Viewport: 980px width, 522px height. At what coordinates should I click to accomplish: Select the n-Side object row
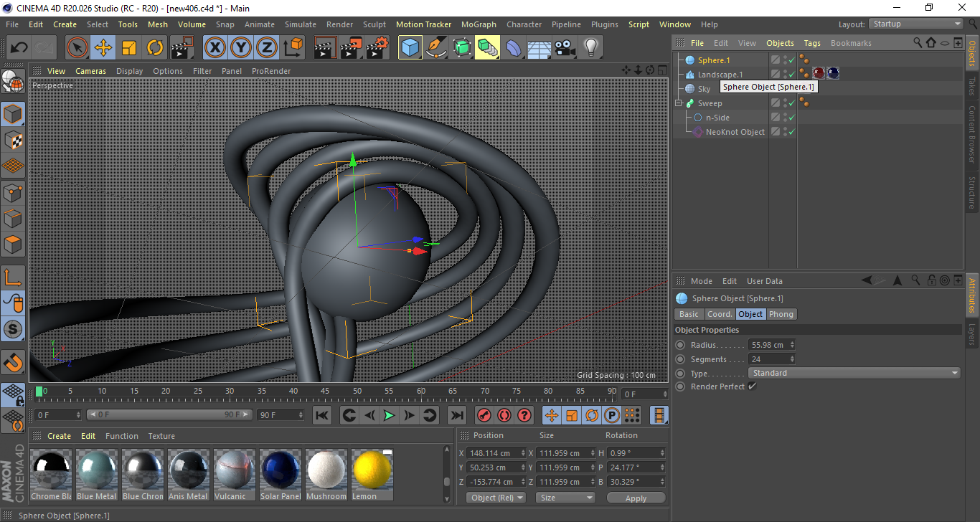pyautogui.click(x=717, y=118)
